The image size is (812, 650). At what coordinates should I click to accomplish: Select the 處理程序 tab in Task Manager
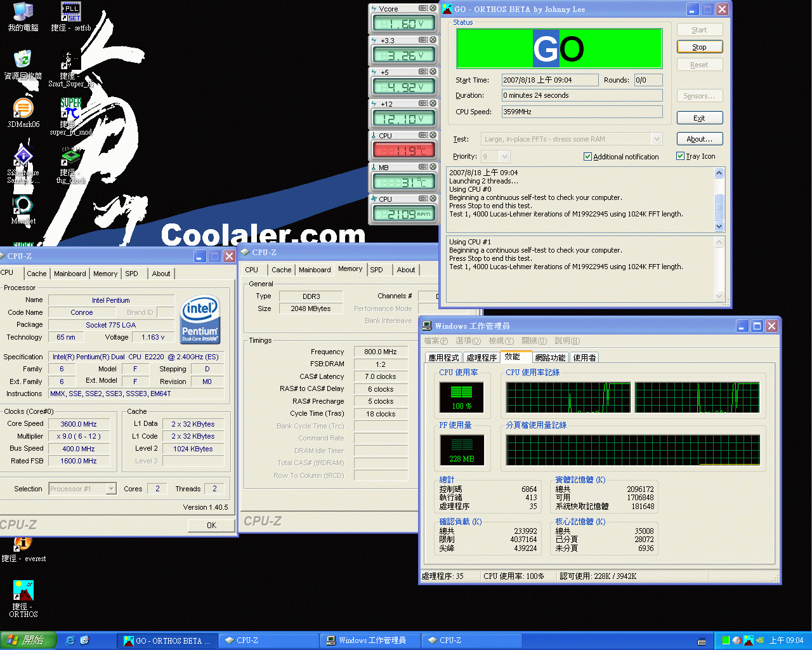tap(481, 358)
